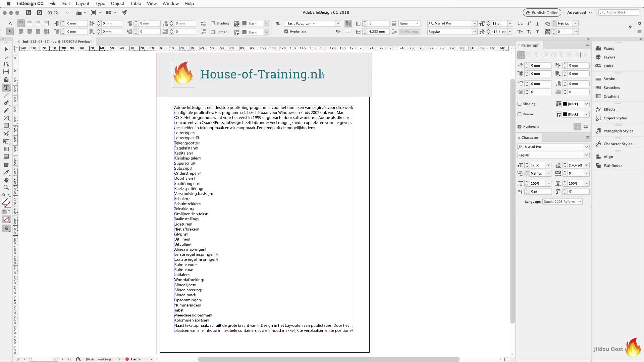The image size is (644, 362).
Task: Toggle All Caps (TT) button
Action: click(520, 23)
